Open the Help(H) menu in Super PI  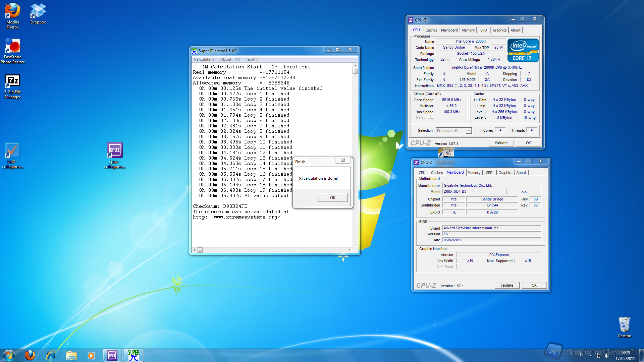click(x=251, y=59)
